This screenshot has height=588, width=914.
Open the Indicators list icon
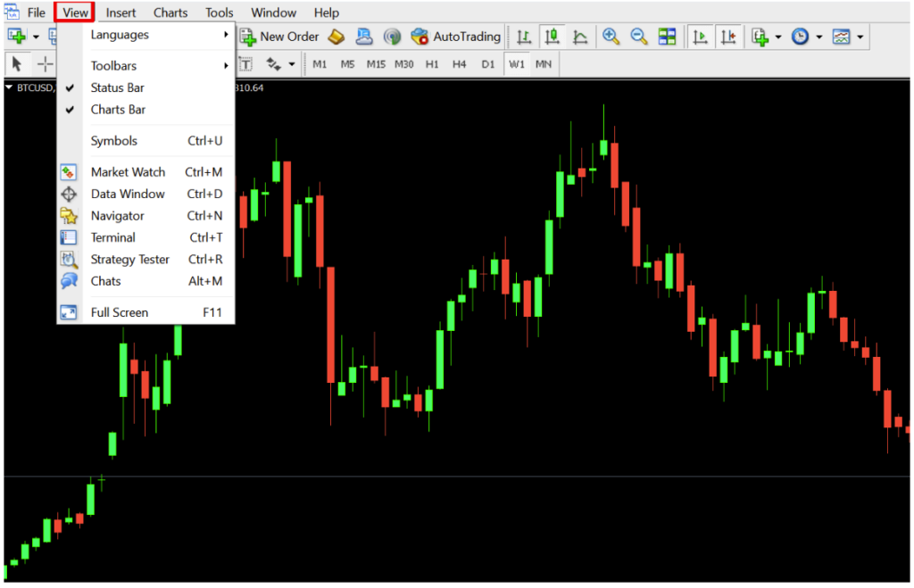pyautogui.click(x=760, y=37)
